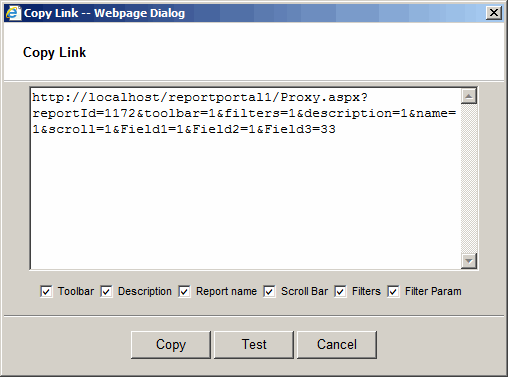Click the scrollbar track of the URL box
This screenshot has width=508, height=377.
pyautogui.click(x=469, y=179)
